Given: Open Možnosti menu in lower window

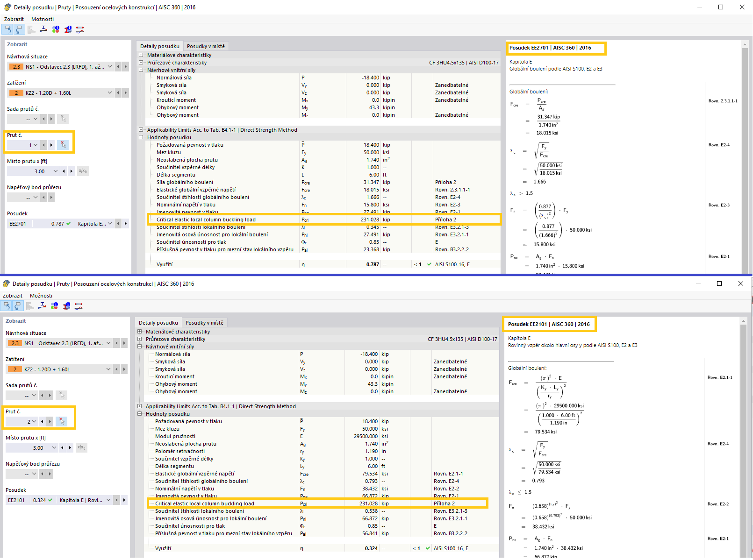Looking at the screenshot, I should tap(41, 296).
